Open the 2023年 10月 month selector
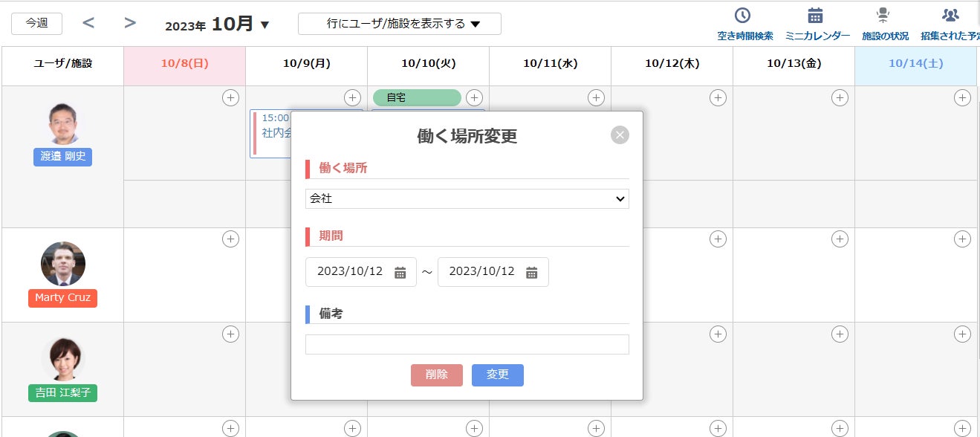 click(x=217, y=25)
